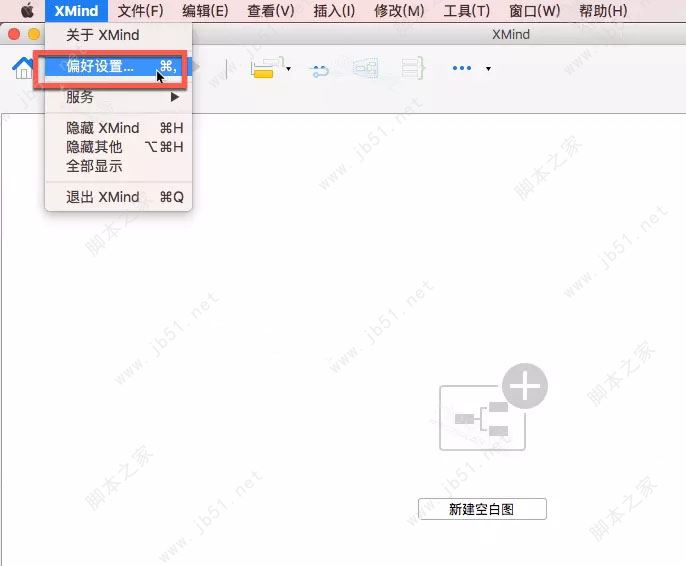
Task: Open the 编辑(E) menu
Action: tap(205, 10)
